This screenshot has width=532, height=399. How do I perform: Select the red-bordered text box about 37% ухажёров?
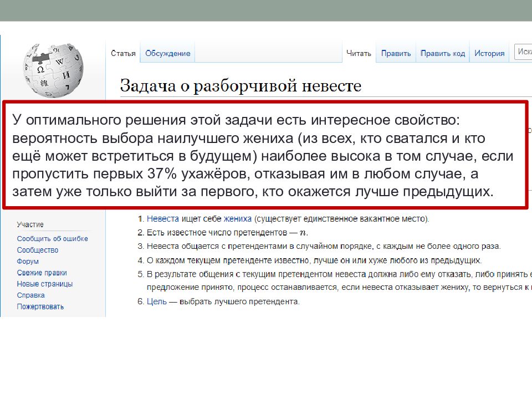pyautogui.click(x=265, y=155)
